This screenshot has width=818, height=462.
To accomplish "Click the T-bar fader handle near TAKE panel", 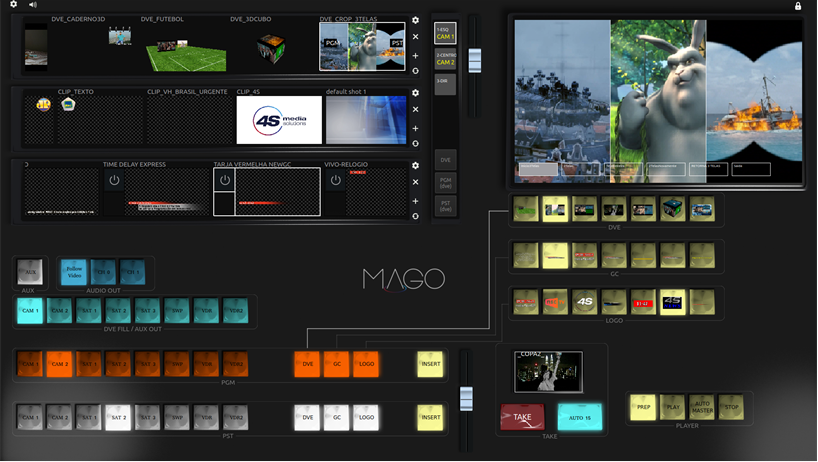I will pos(466,399).
